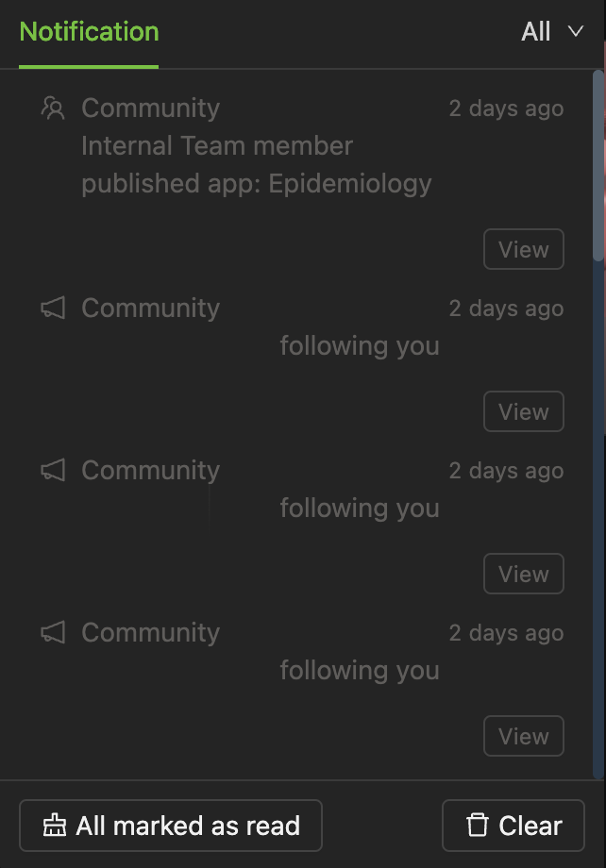This screenshot has width=606, height=868.
Task: Click the megaphone icon on fourth notification
Action: (x=53, y=633)
